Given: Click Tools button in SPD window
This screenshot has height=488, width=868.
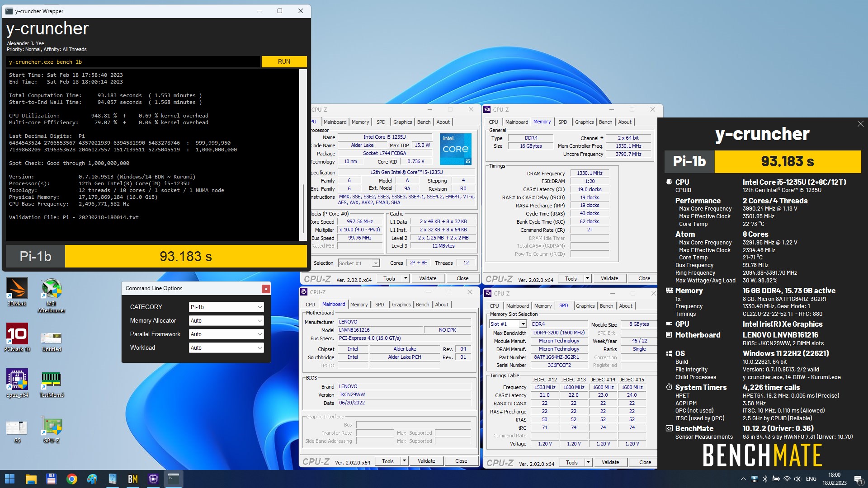Looking at the screenshot, I should (571, 462).
